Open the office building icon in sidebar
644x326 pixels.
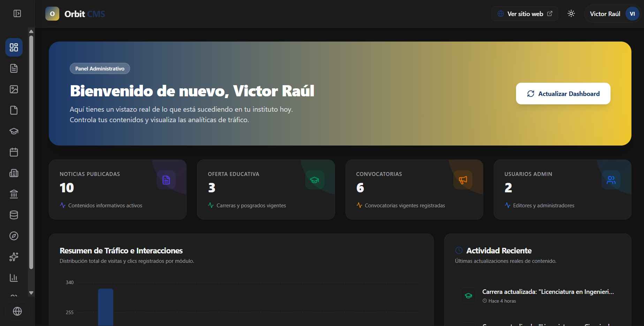pos(14,173)
